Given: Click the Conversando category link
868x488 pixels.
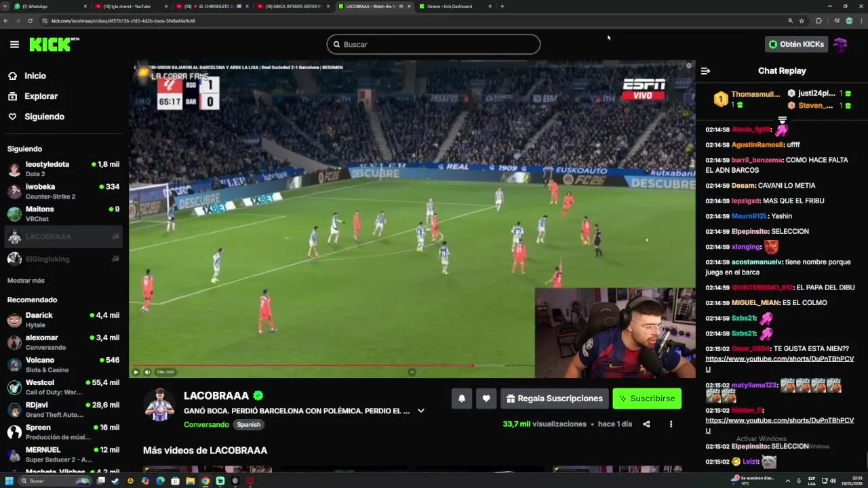Looking at the screenshot, I should [x=206, y=425].
